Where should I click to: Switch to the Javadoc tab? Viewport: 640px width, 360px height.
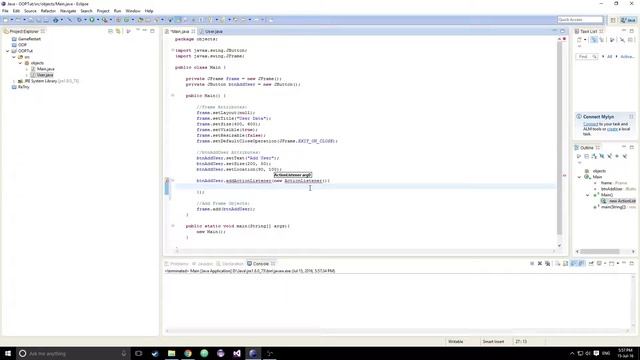(203, 264)
